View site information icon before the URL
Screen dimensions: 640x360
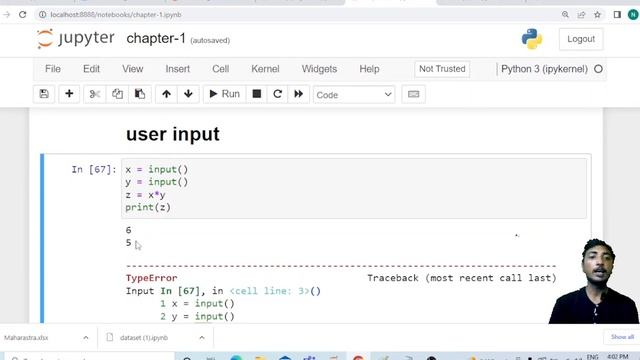click(42, 15)
